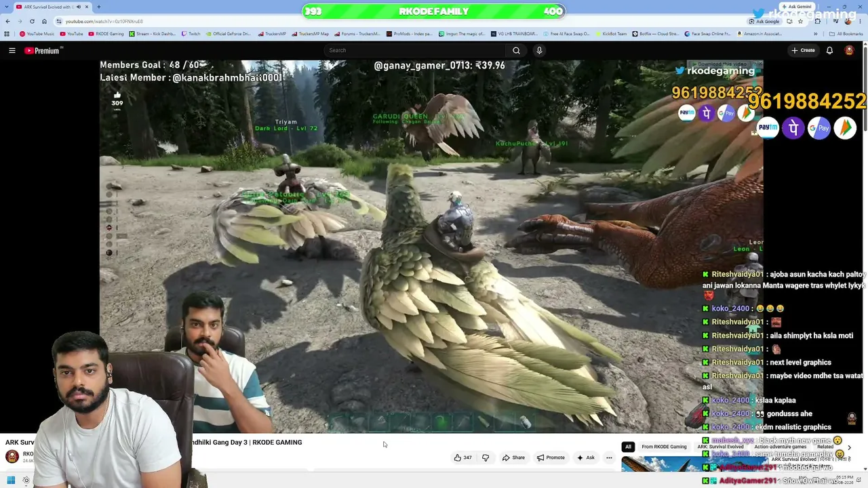
Task: Click the address bar URL
Action: click(x=104, y=21)
